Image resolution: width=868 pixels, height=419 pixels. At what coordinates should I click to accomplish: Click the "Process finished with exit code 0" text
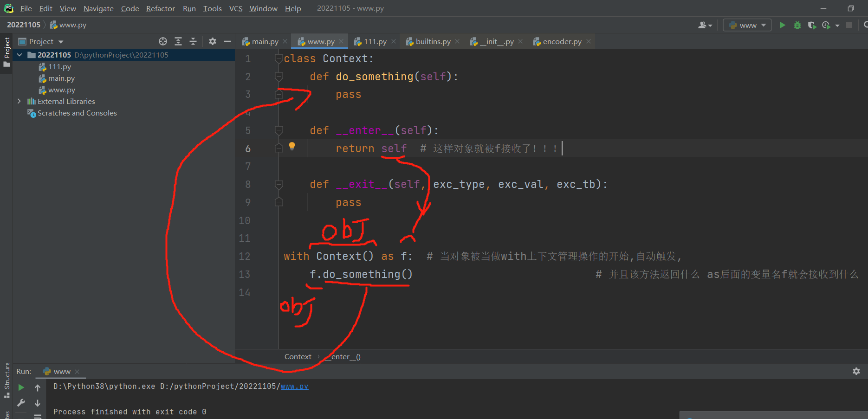click(x=130, y=412)
